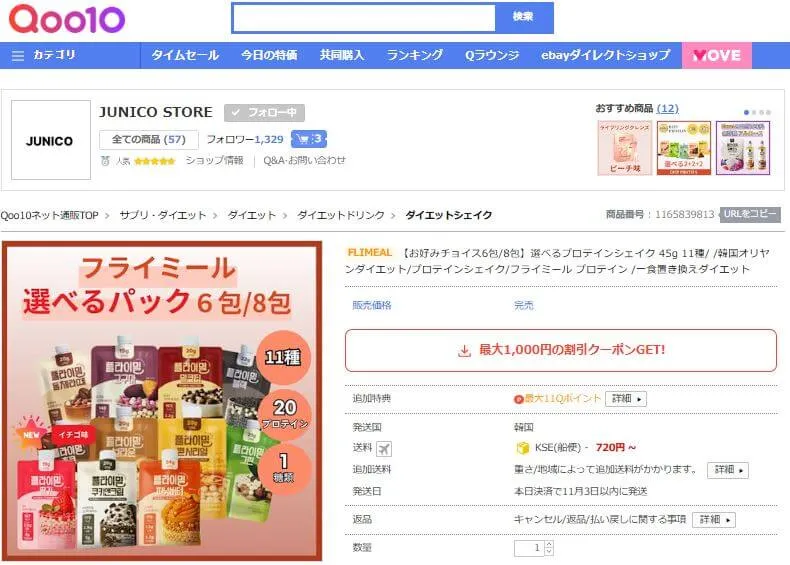This screenshot has height=565, width=790.
Task: Open the 選べる2+2+2 recommended product thumbnail
Action: [684, 148]
